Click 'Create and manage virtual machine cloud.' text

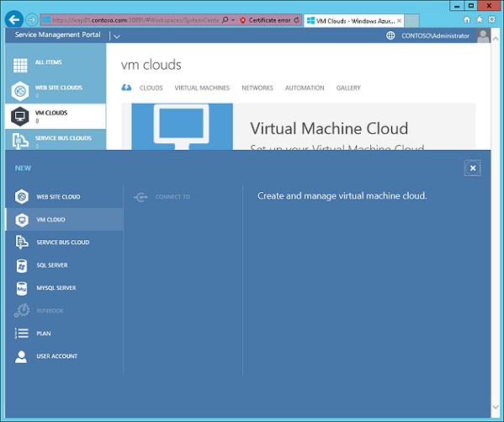coord(342,195)
